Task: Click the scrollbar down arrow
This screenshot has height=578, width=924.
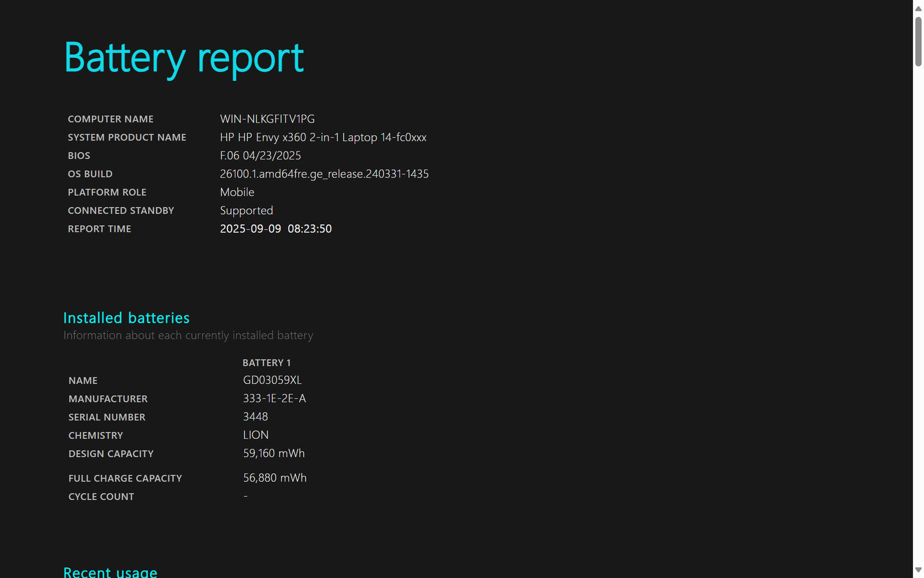Action: (918, 570)
